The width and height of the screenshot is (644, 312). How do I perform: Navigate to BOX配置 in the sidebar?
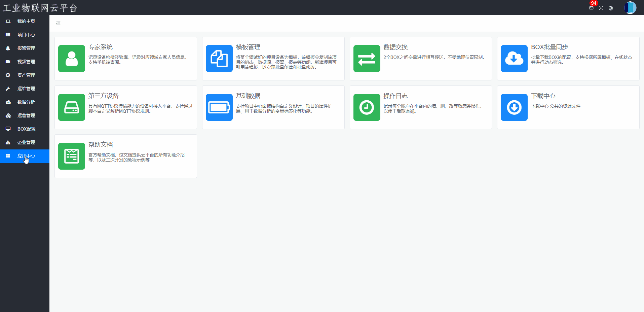[x=26, y=129]
